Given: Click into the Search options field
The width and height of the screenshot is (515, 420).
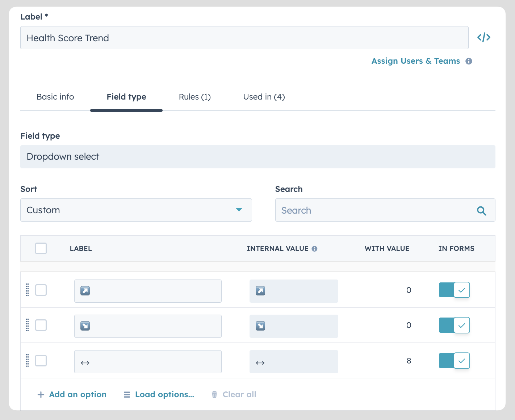Looking at the screenshot, I should pyautogui.click(x=385, y=210).
